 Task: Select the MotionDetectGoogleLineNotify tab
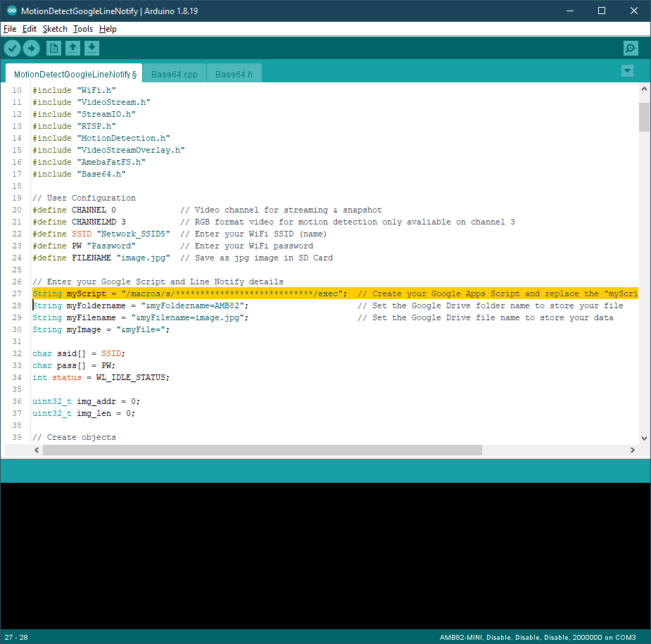click(x=74, y=73)
